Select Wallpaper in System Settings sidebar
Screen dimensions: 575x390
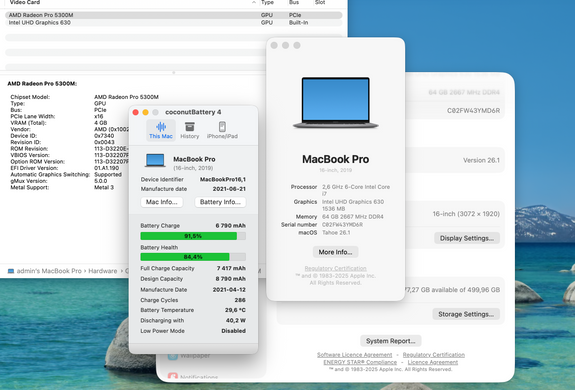point(195,356)
